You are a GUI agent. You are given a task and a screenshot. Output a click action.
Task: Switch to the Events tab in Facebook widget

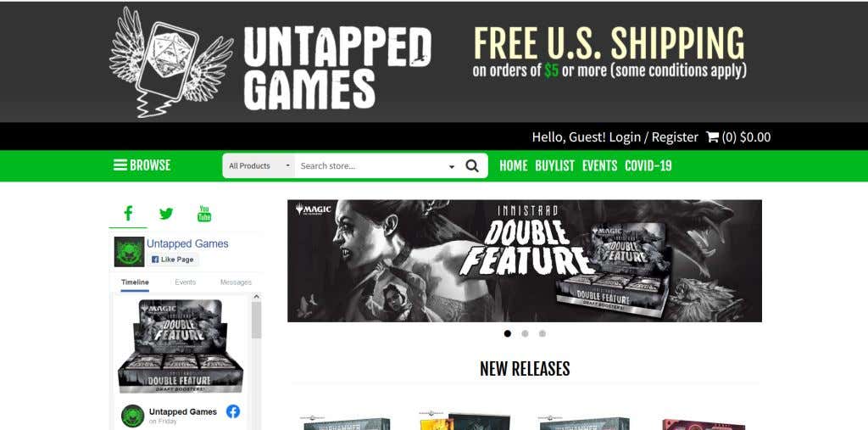tap(186, 282)
